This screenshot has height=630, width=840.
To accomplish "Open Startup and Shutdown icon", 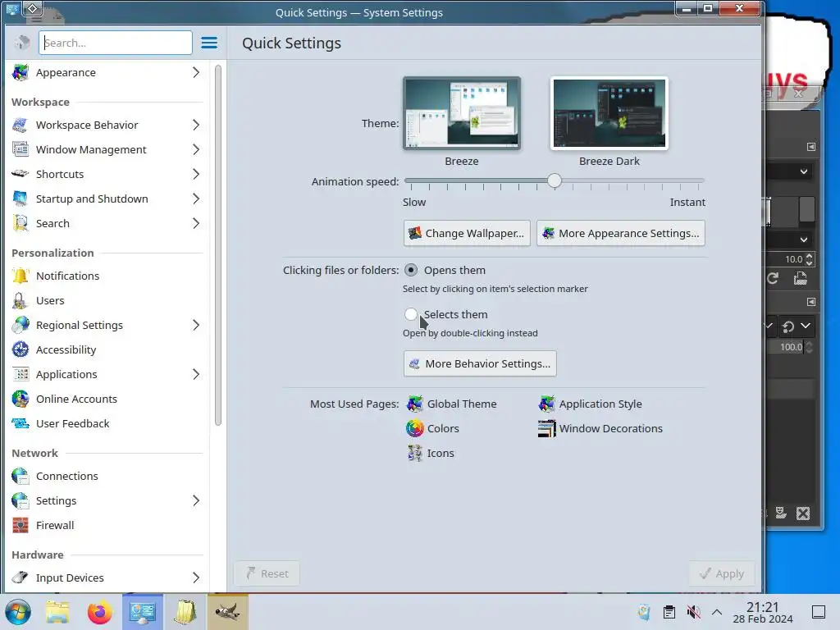I will 21,199.
